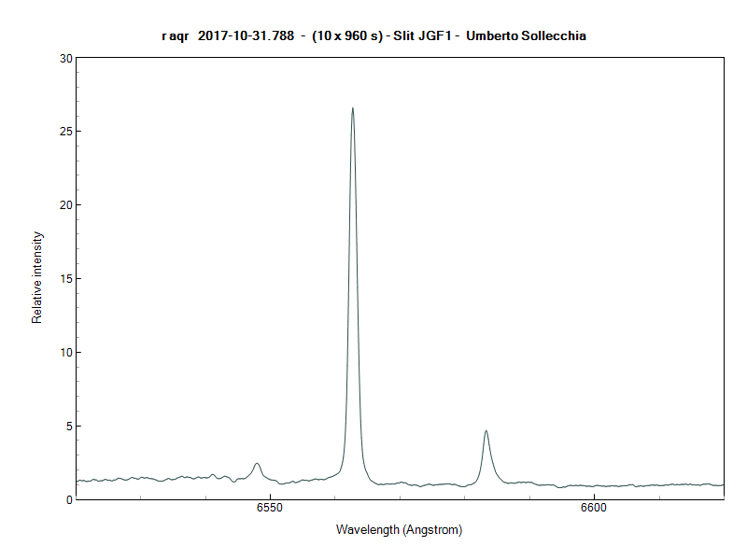This screenshot has width=747, height=560.
Task: Click the '(10 x 960 s)' exposure text
Action: click(347, 35)
